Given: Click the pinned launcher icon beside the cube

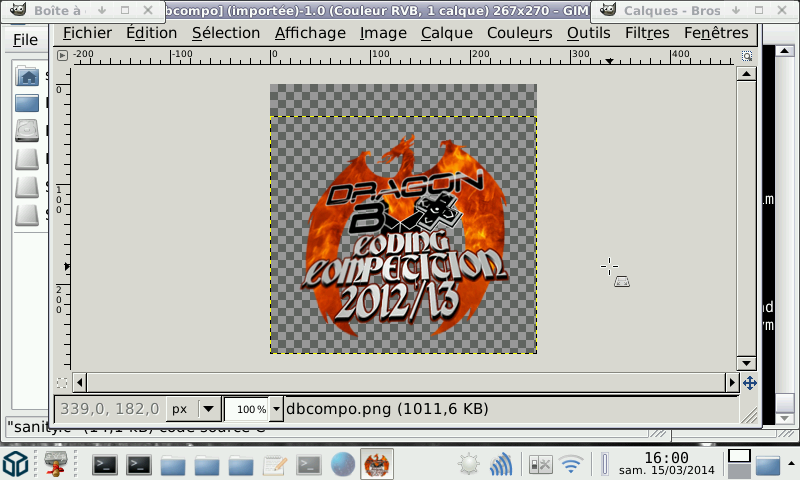Looking at the screenshot, I should pos(55,465).
